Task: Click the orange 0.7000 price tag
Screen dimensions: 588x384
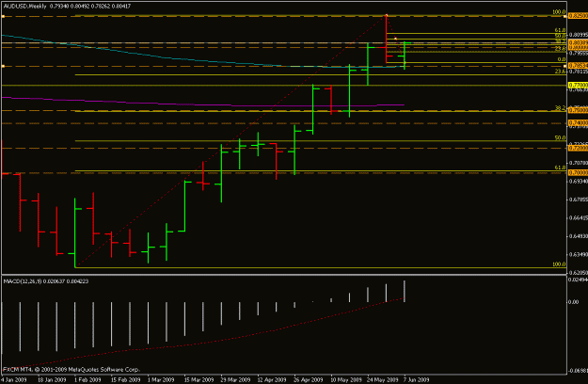Action: 578,173
